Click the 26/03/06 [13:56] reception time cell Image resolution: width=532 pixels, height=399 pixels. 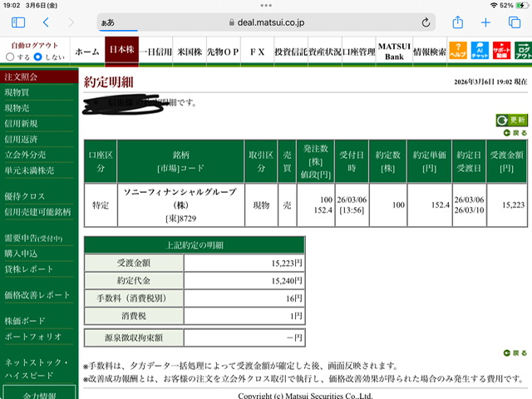pyautogui.click(x=352, y=205)
